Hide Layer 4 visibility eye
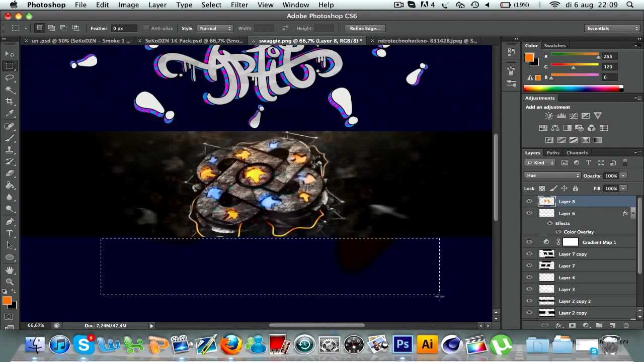The height and width of the screenshot is (362, 644). [529, 277]
